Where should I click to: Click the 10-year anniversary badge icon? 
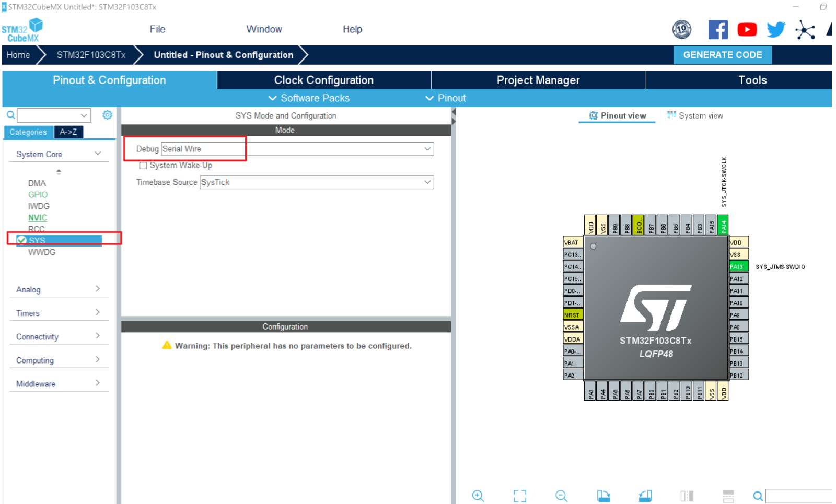click(x=682, y=29)
